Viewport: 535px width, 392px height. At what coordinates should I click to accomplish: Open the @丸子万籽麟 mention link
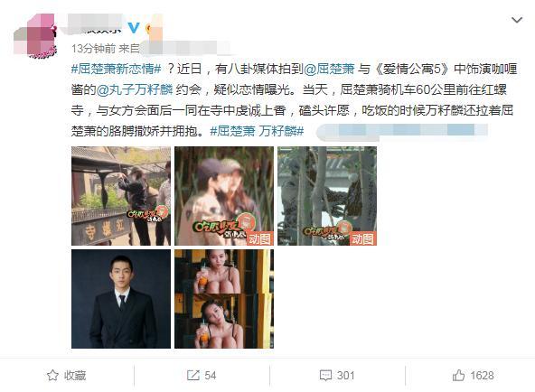coord(135,89)
